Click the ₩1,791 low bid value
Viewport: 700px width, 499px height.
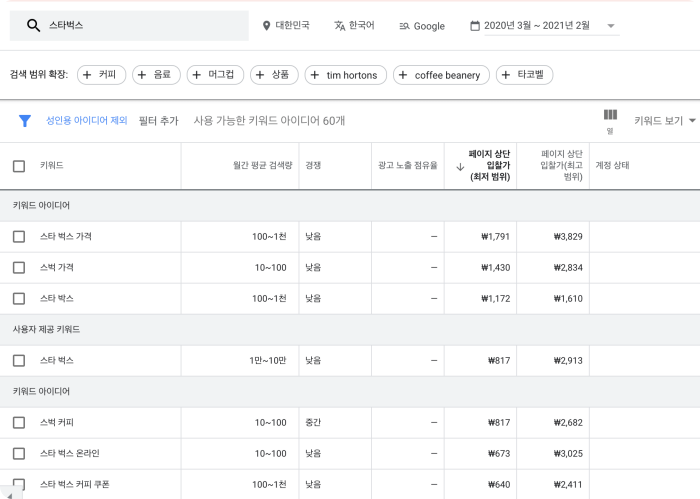click(495, 237)
